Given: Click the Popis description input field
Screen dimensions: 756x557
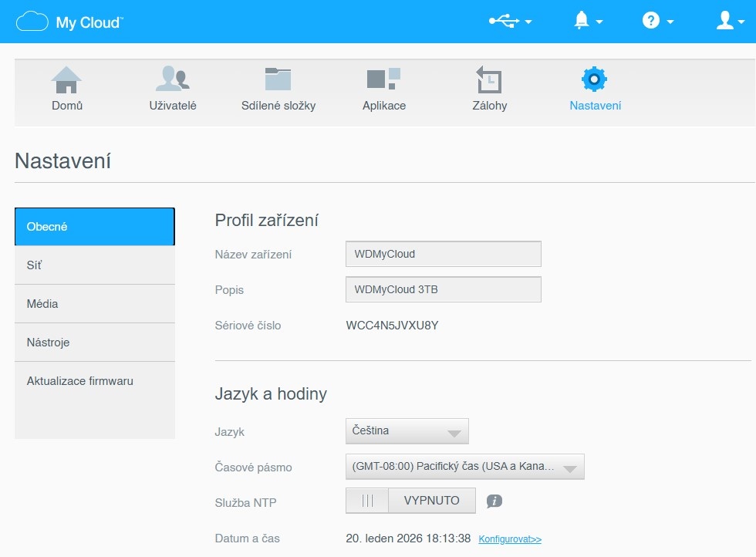Looking at the screenshot, I should (443, 289).
